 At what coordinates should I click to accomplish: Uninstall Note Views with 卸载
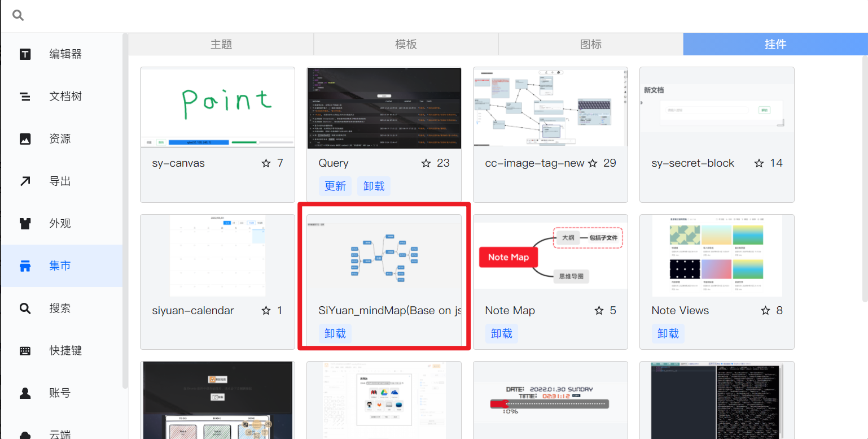[x=668, y=334]
